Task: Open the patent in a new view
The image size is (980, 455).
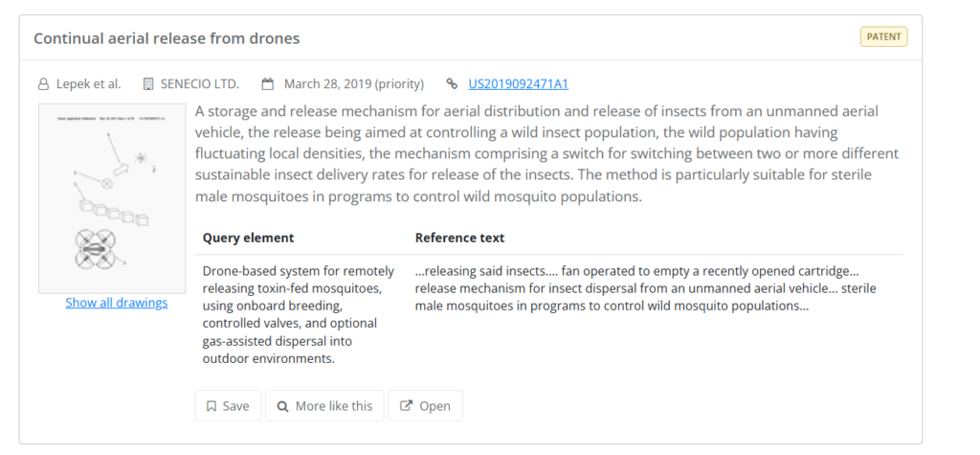Action: pos(426,406)
